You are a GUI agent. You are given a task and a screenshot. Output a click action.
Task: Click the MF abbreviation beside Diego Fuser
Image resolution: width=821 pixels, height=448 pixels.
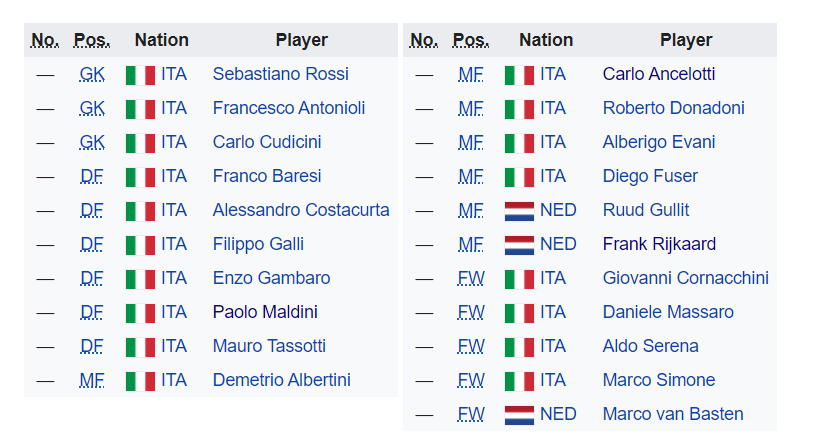coord(470,176)
